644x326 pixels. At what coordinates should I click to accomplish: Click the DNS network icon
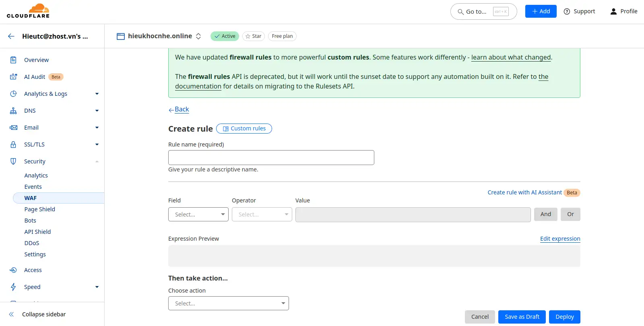click(13, 111)
